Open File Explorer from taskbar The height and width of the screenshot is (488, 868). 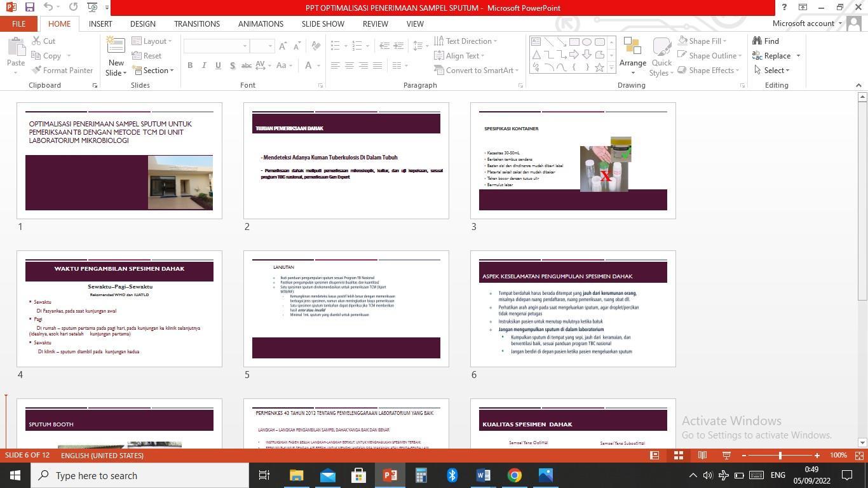tap(297, 475)
